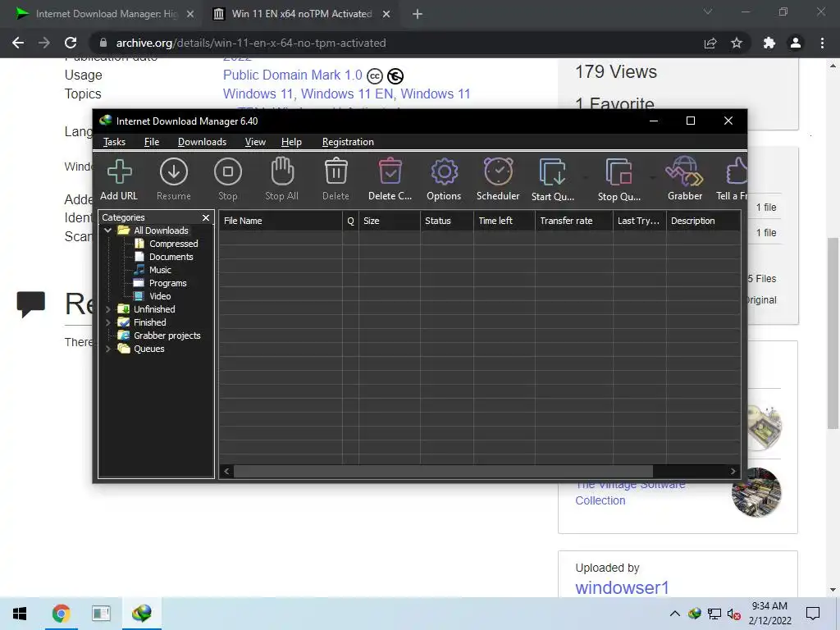Click the Tell a Friend thumbs-up icon
This screenshot has height=630, width=840.
736,171
